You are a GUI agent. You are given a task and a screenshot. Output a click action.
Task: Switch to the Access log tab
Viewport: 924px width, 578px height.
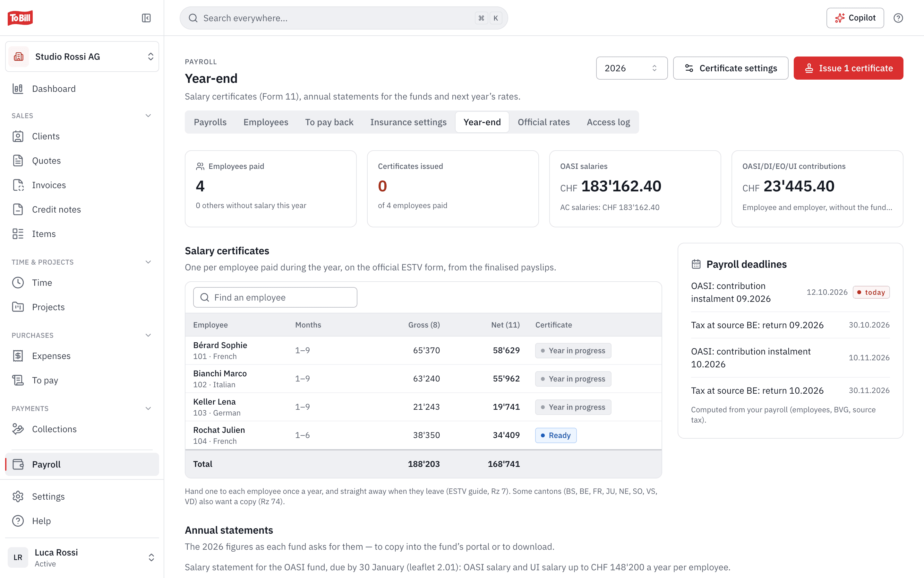pos(608,122)
